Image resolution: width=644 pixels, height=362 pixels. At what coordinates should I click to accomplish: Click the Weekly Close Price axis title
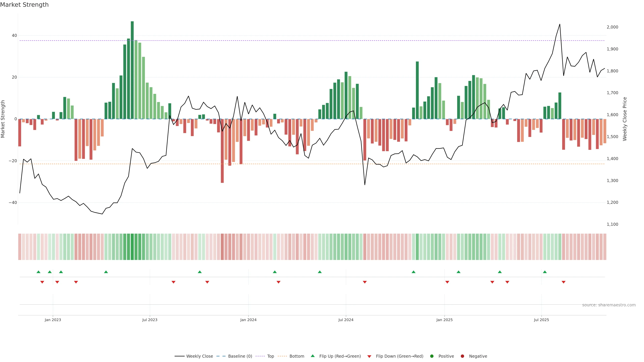click(x=625, y=119)
